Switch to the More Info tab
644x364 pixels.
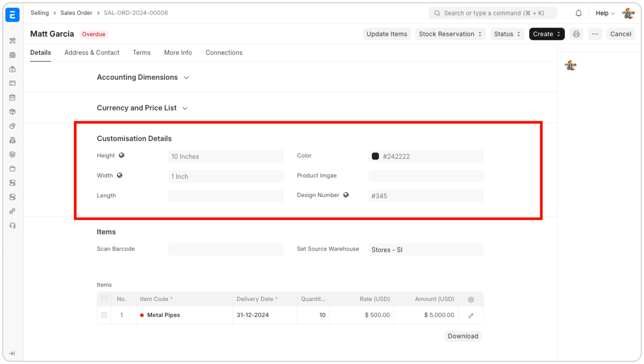tap(178, 53)
